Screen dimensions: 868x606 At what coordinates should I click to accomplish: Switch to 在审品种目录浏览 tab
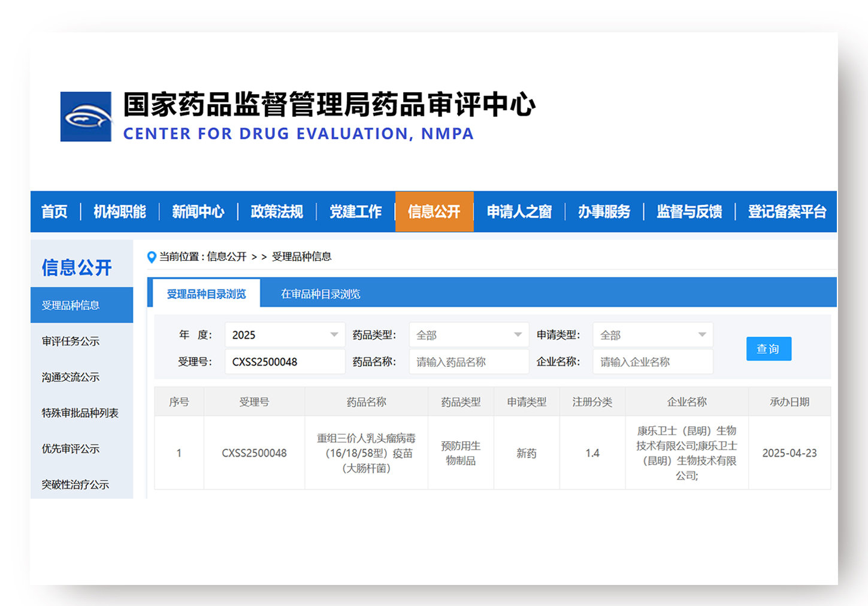point(320,294)
